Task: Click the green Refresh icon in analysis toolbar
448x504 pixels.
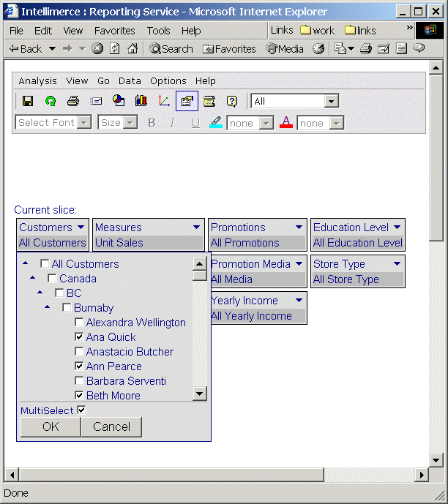Action: point(51,101)
